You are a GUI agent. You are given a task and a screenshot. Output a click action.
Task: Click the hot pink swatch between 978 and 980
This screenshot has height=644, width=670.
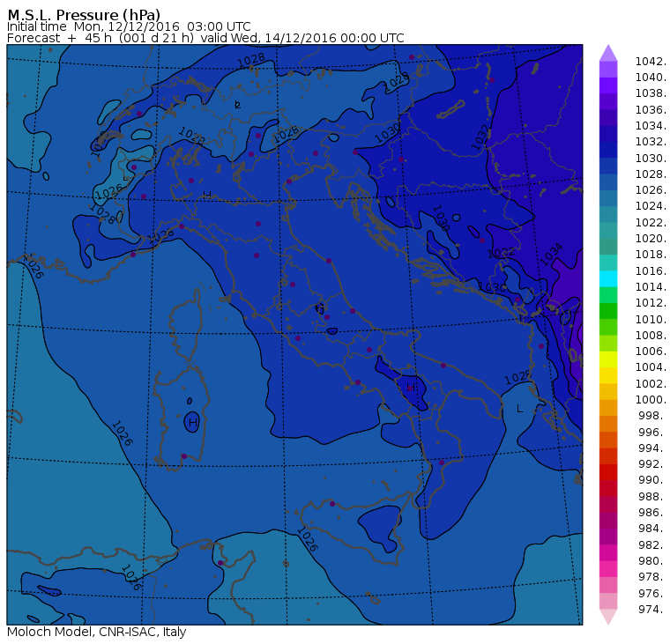click(608, 569)
